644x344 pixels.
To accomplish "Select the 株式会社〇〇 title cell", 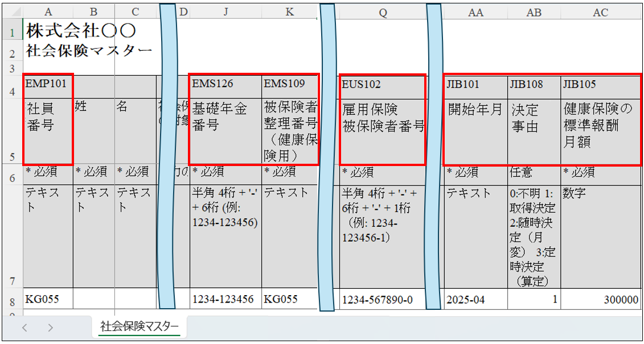I will (x=81, y=31).
